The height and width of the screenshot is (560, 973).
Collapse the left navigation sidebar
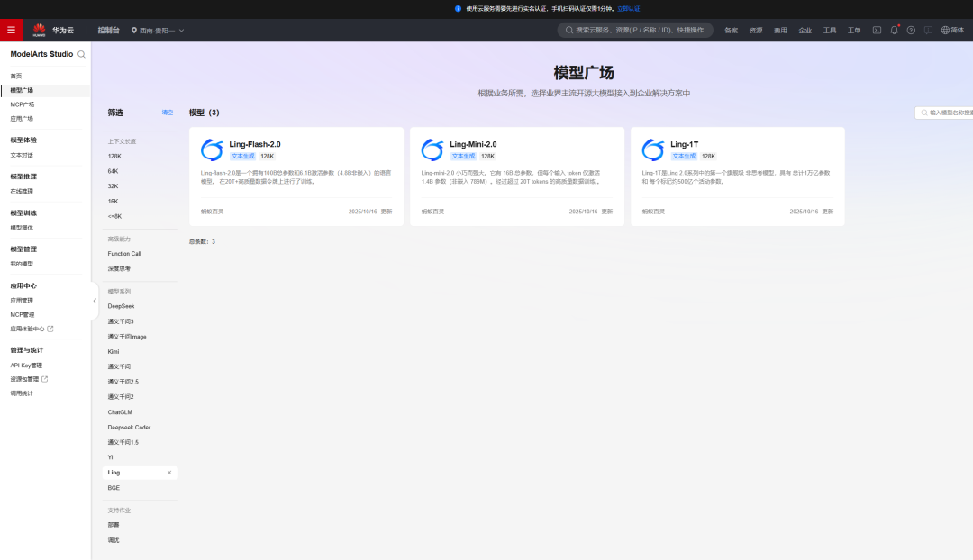(95, 301)
